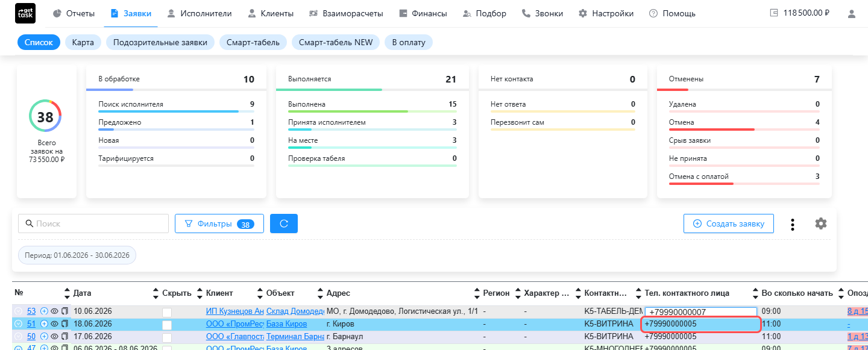Click the plus icon for request 53
Viewport: 868px width, 350px height.
coord(44,311)
